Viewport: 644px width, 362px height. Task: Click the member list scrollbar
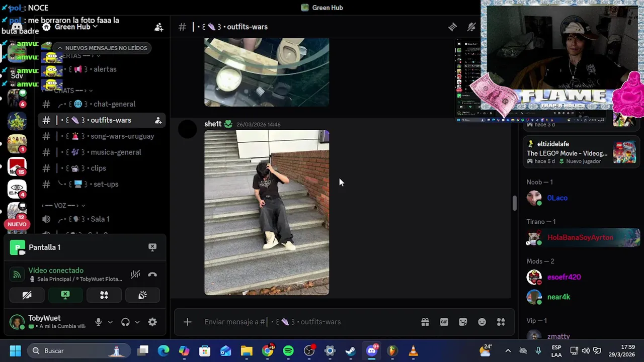click(514, 204)
